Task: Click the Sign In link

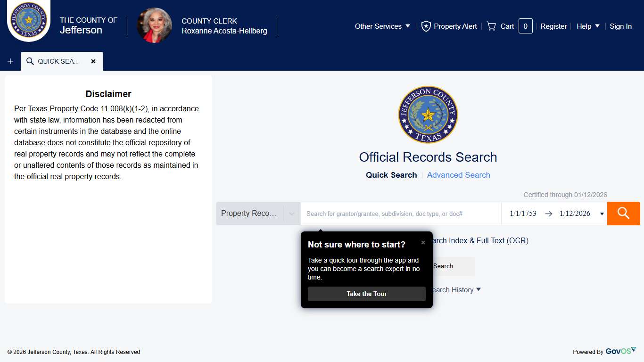Action: [620, 26]
